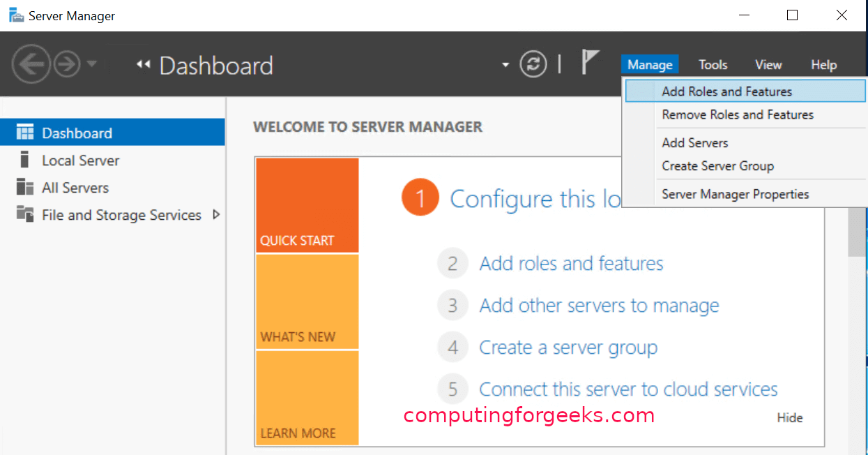
Task: Click Connect this server to cloud services
Action: tap(627, 389)
